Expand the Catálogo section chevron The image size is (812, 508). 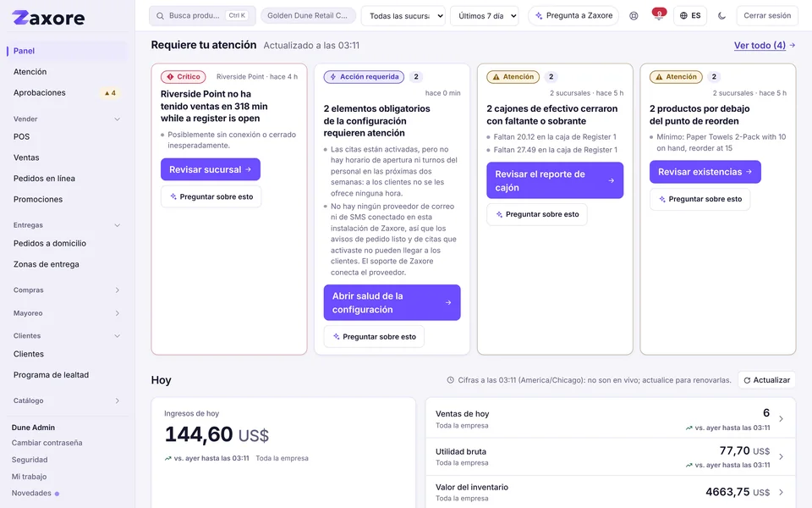[117, 400]
